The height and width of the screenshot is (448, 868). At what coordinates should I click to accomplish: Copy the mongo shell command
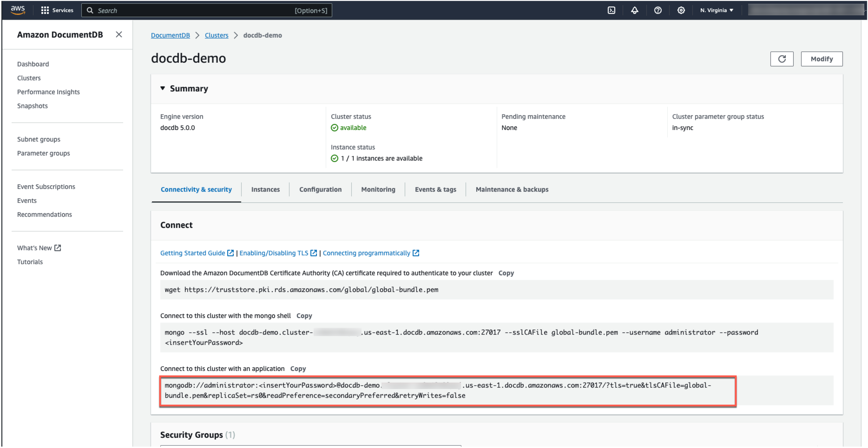tap(304, 316)
